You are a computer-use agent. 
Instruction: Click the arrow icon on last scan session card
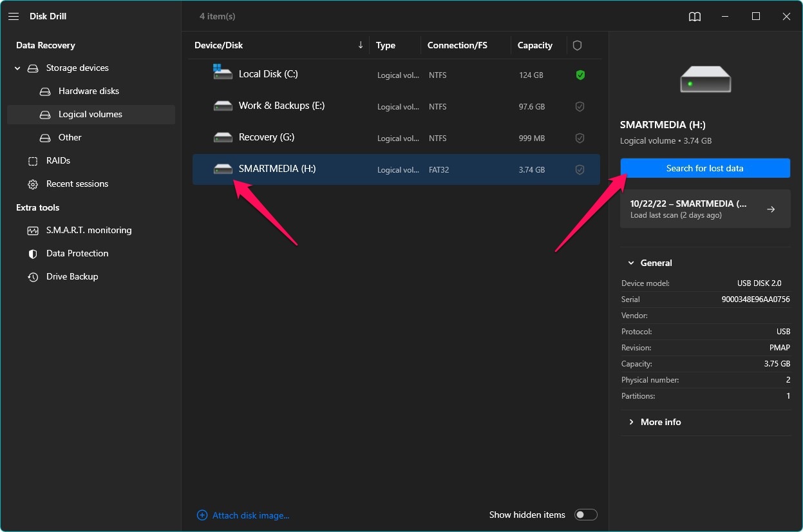point(771,209)
